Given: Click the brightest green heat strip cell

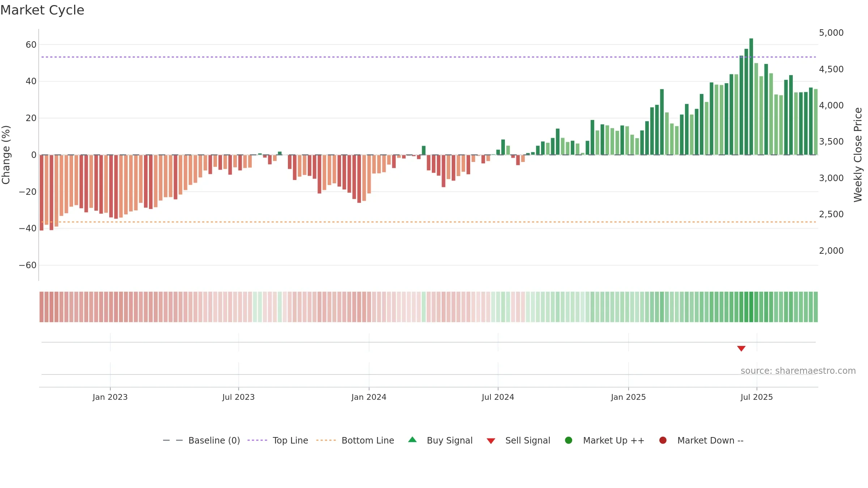Looking at the screenshot, I should pos(751,307).
